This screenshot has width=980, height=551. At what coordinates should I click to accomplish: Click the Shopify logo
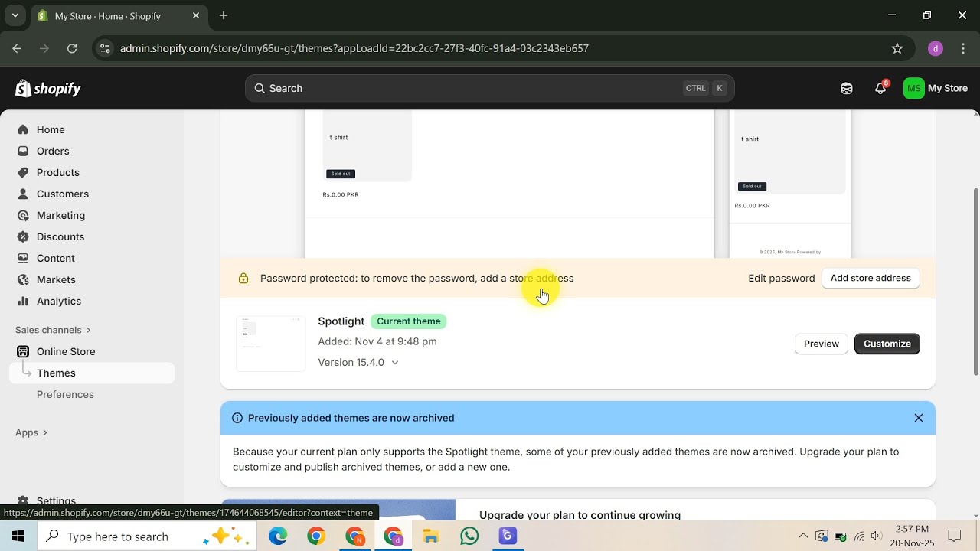click(47, 89)
